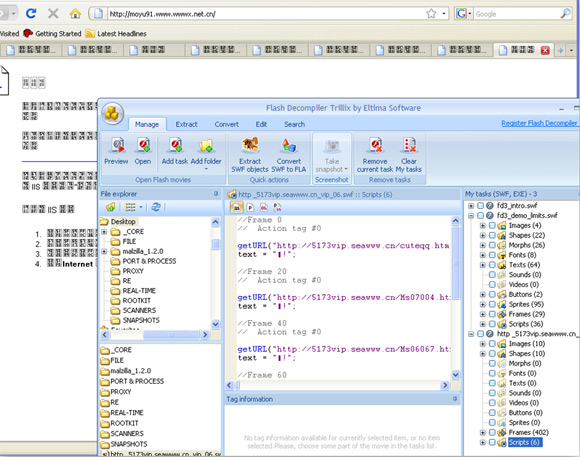
Task: Click the Flash Decompiler application orb button
Action: (112, 114)
